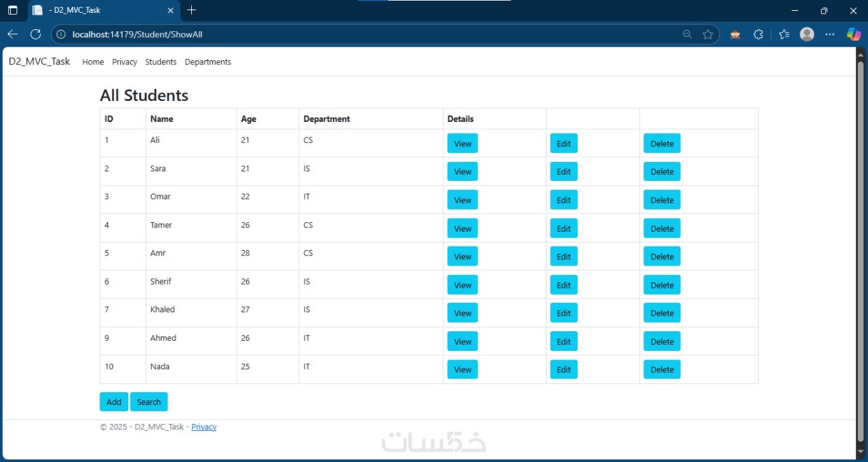Add page to favorites with star icon
This screenshot has height=462, width=868.
click(x=708, y=35)
